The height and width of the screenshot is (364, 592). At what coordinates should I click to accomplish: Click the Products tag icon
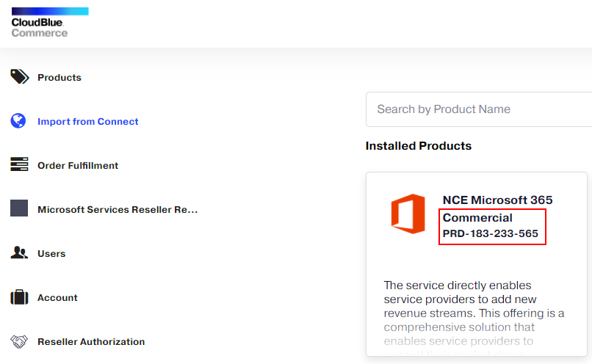tap(19, 77)
